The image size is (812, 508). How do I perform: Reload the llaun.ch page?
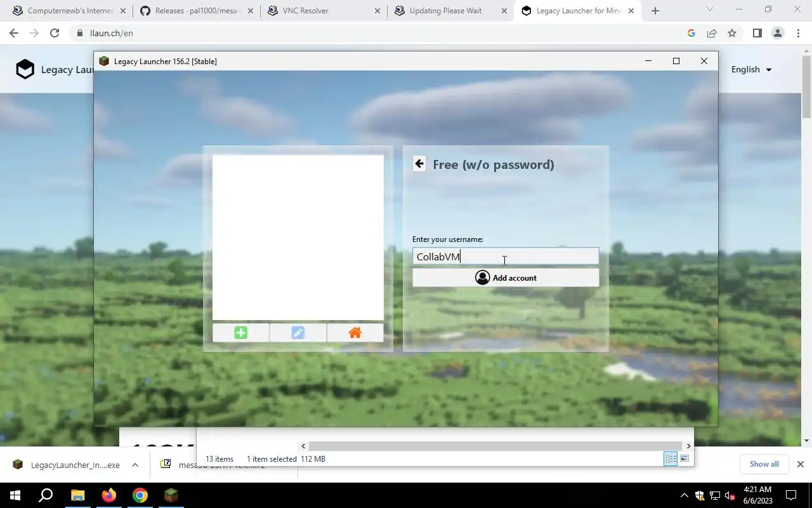[55, 33]
